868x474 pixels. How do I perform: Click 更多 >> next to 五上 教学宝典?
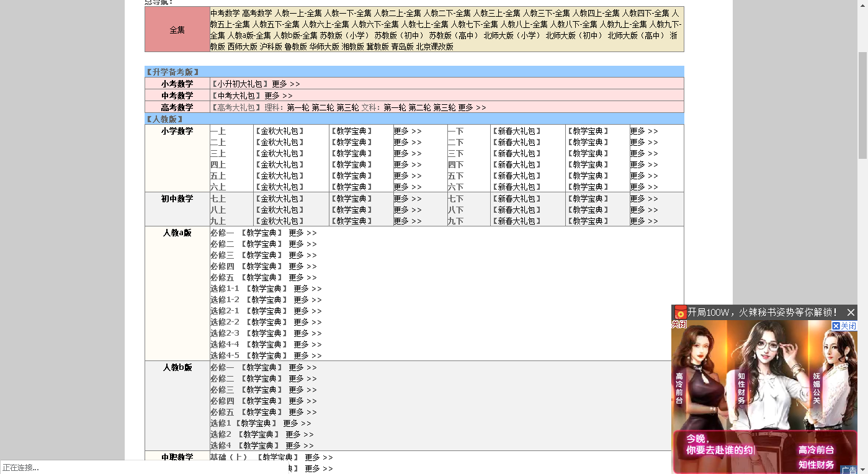pyautogui.click(x=408, y=176)
